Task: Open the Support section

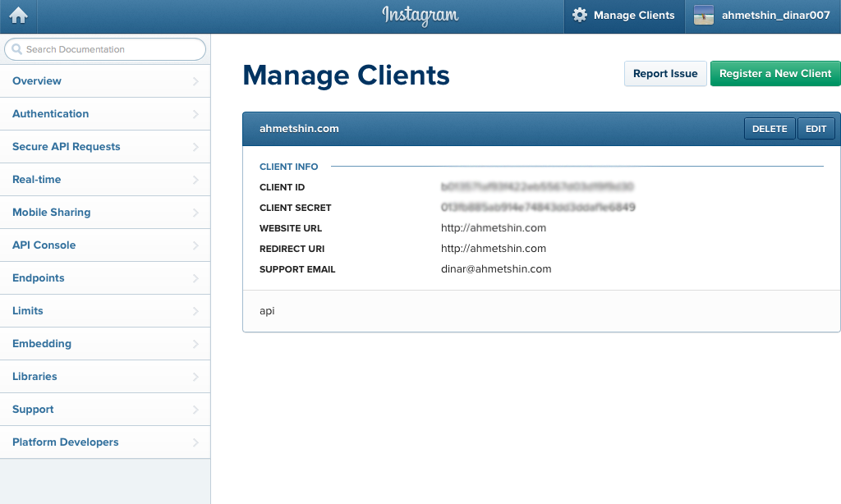Action: click(x=105, y=409)
